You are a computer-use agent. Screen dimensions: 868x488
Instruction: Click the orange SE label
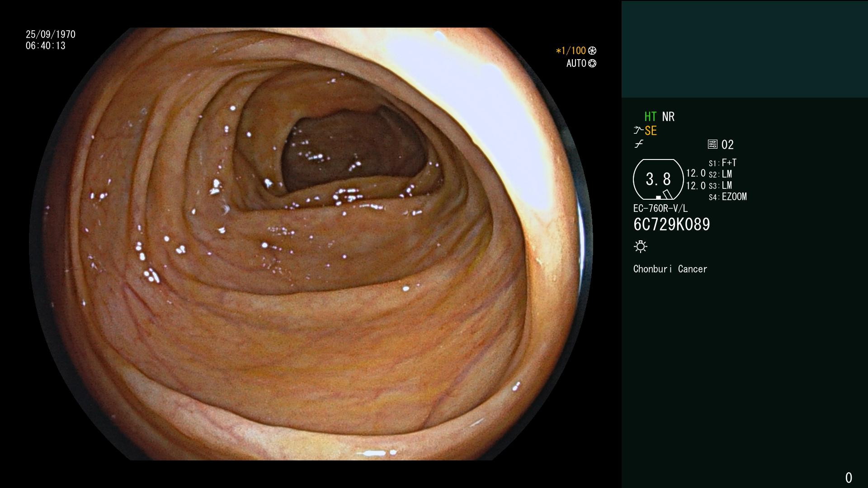tap(651, 131)
